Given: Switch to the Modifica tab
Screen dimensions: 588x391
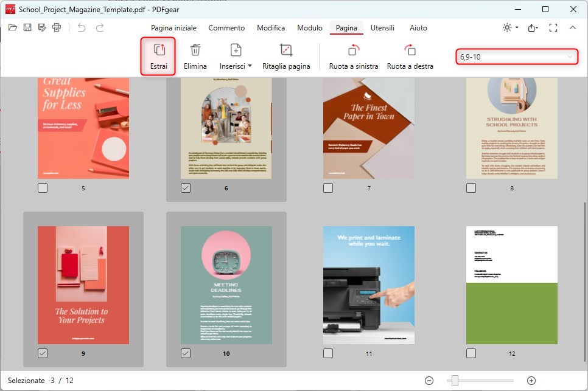Looking at the screenshot, I should coord(270,28).
